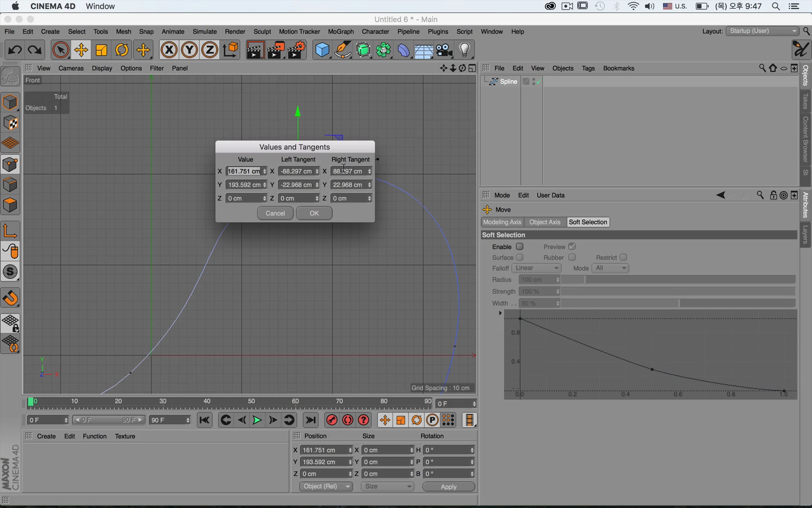Toggle the X axis lock icon
The height and width of the screenshot is (508, 812).
[169, 50]
